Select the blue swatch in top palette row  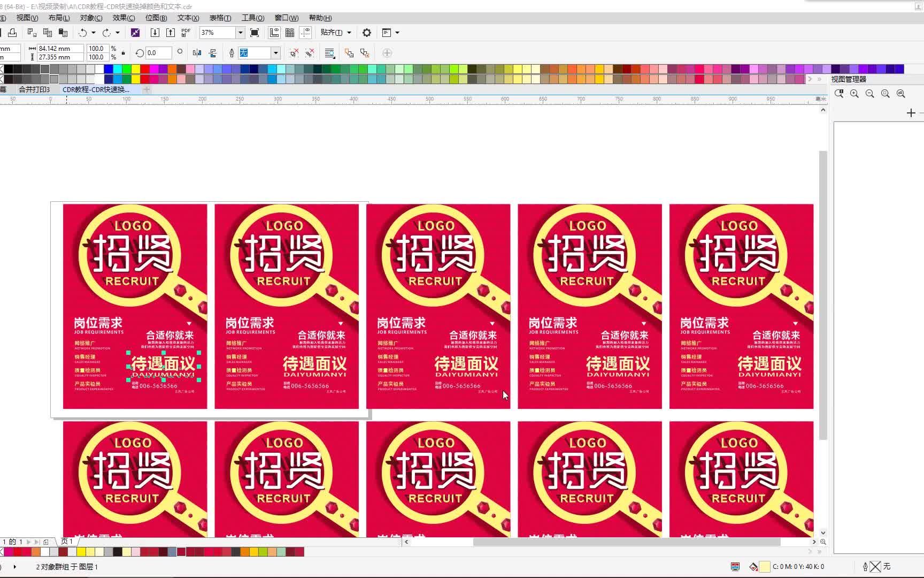pos(109,69)
